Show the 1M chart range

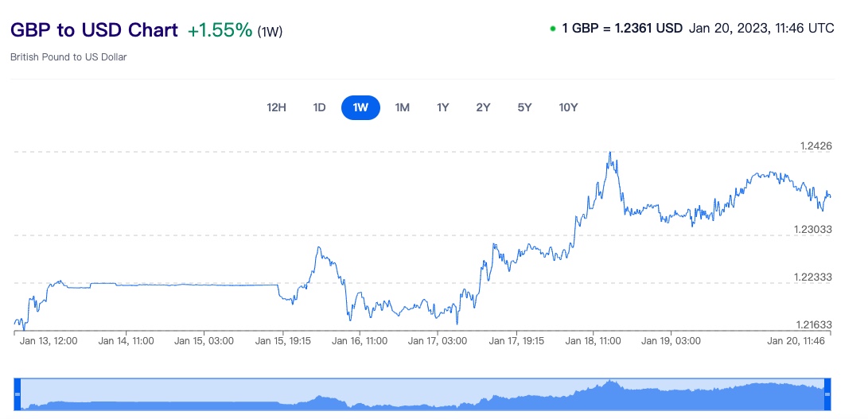click(x=402, y=107)
